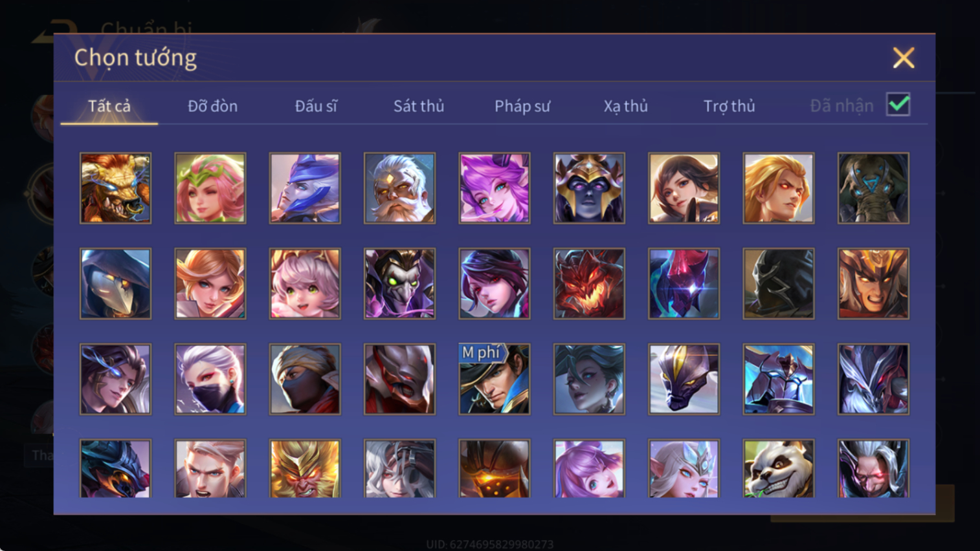This screenshot has height=551, width=980.
Task: Choose the pink-haired girl with leaf crown
Action: pos(210,188)
